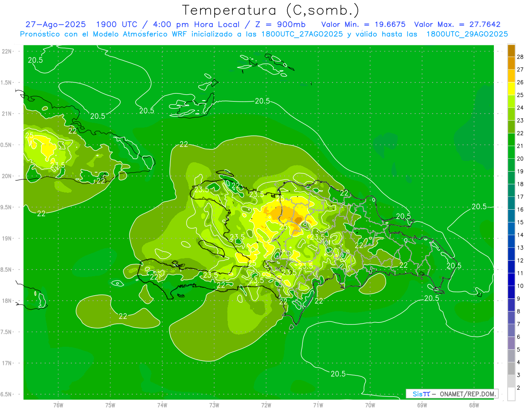This screenshot has width=532, height=411.
Task: Click the "19N" latitude label
Action: pos(6,239)
